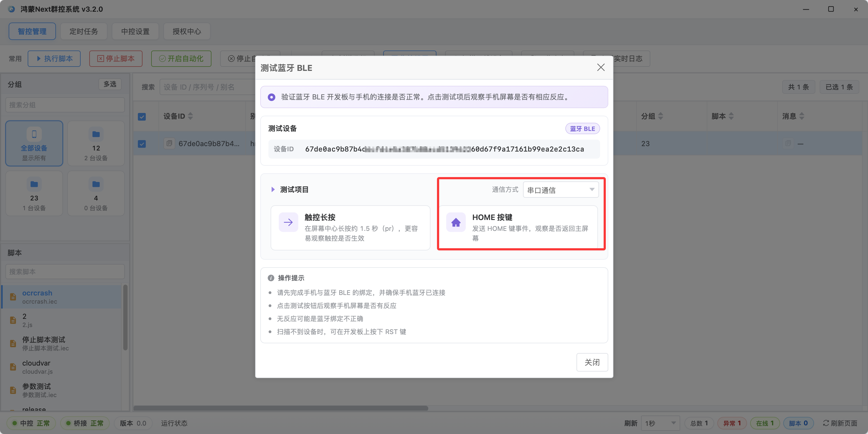Screen dimensions: 868x434
Task: Select the 停止脚本测试 script file icon
Action: pos(13,343)
